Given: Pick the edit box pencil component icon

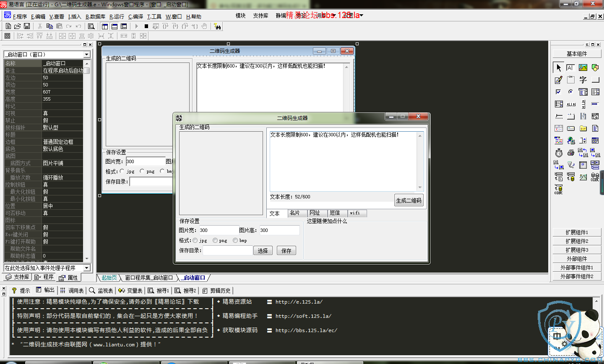Looking at the screenshot, I should pos(559,80).
